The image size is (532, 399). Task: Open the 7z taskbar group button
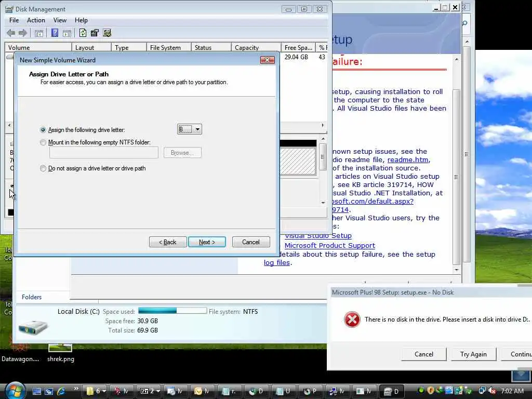click(149, 391)
